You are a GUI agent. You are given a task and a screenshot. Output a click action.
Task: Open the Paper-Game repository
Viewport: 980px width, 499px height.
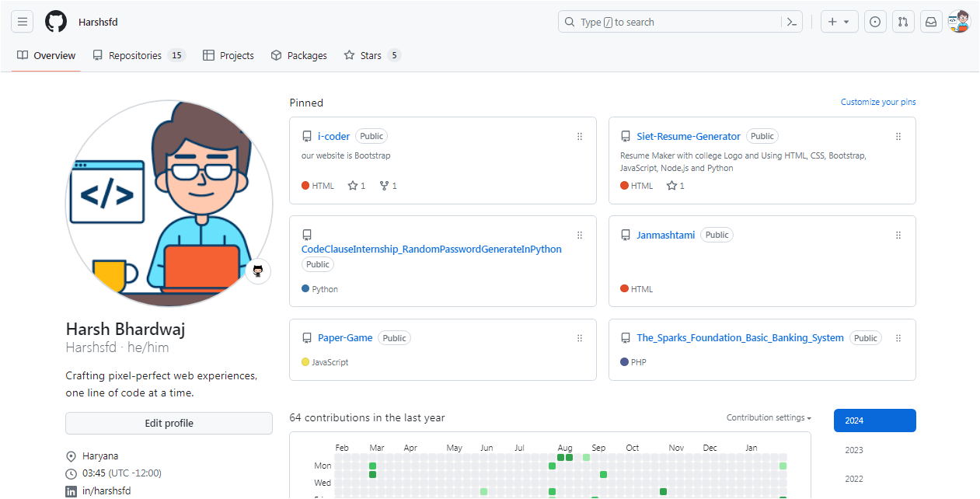[345, 338]
